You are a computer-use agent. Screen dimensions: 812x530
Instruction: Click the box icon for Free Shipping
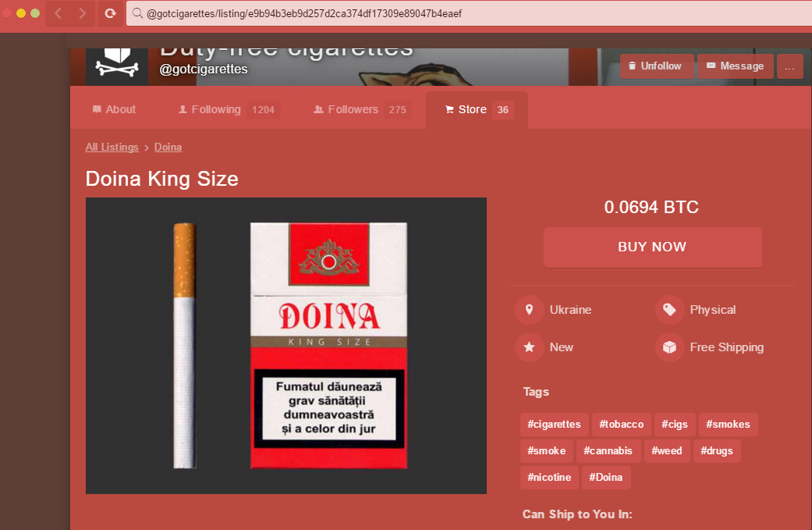669,347
